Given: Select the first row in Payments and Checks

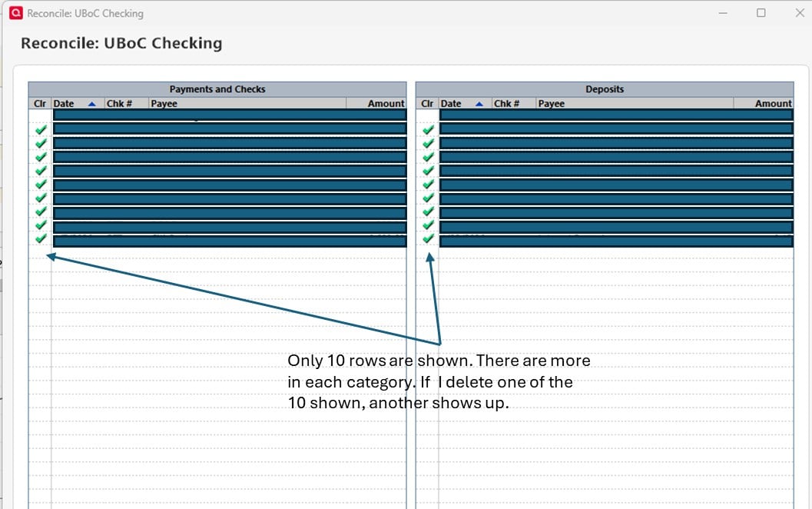Looking at the screenshot, I should (x=230, y=115).
